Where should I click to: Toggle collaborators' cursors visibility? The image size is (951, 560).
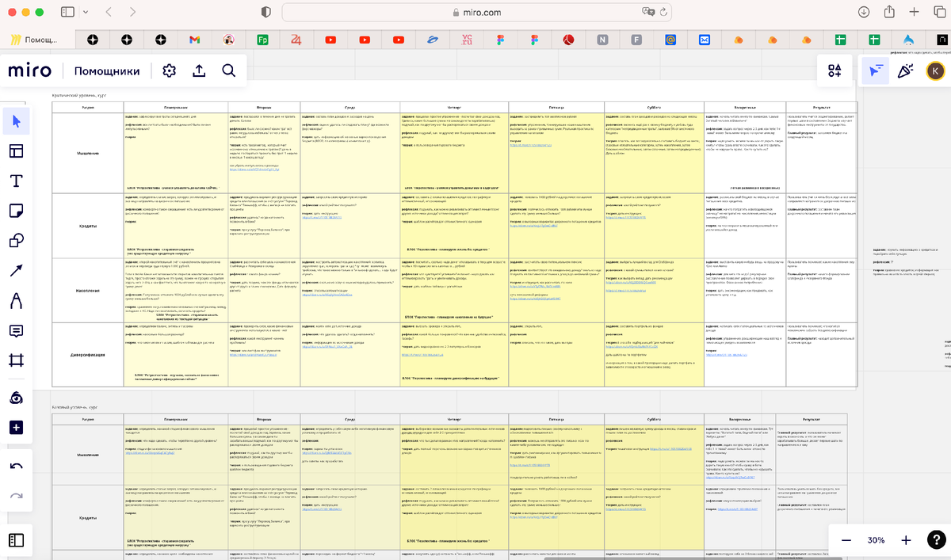coord(875,70)
